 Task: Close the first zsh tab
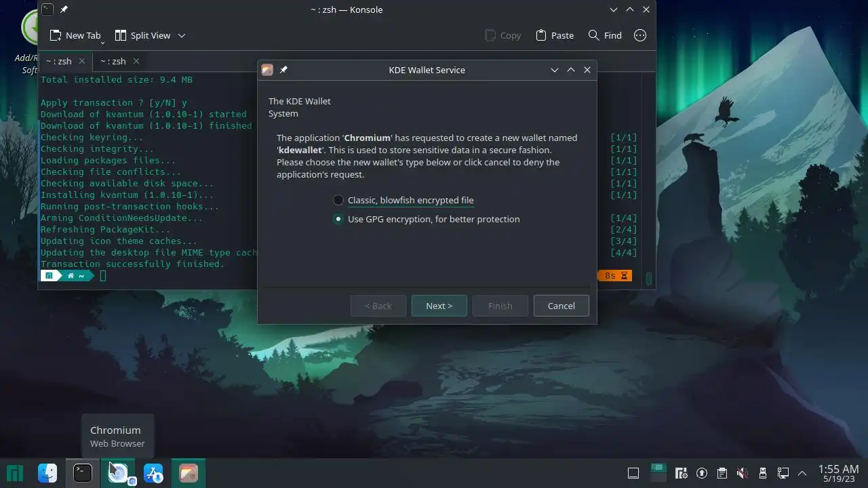tap(82, 61)
